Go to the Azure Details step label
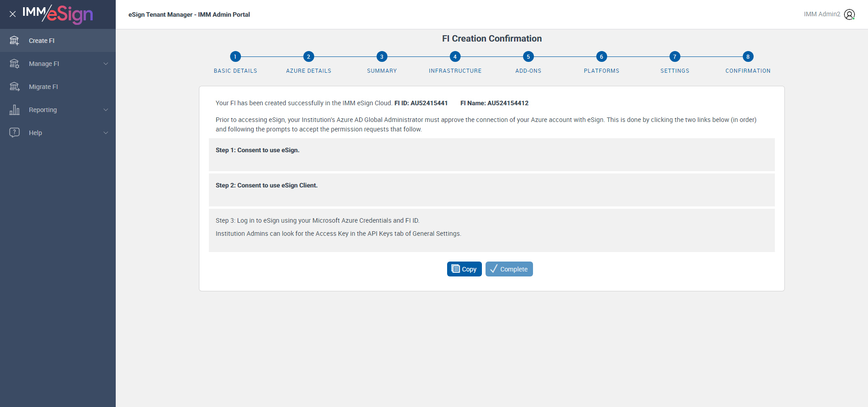 pos(309,71)
